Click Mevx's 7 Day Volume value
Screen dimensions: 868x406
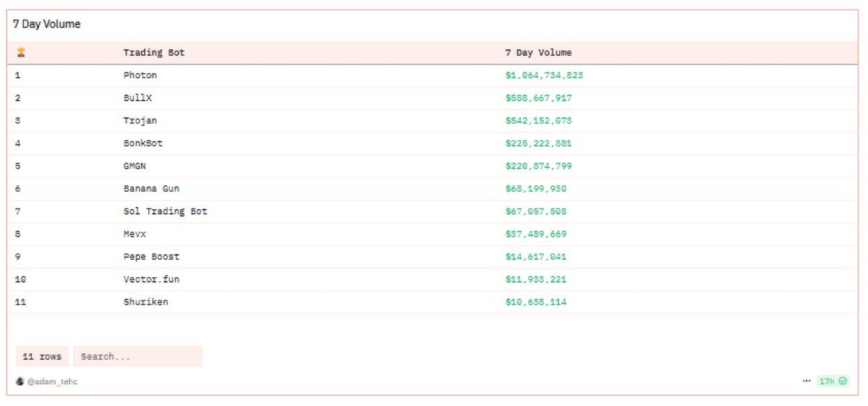(536, 234)
